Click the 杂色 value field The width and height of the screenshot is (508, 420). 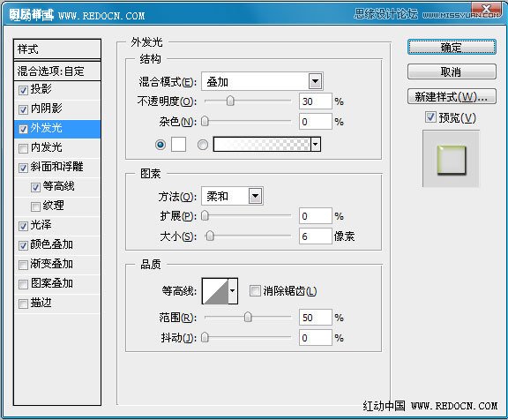[316, 122]
